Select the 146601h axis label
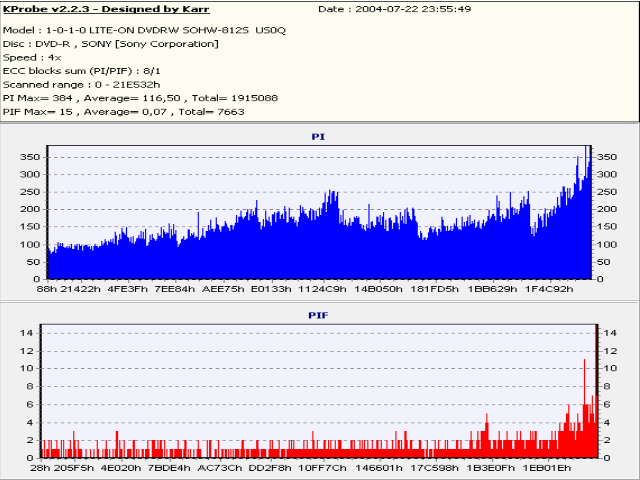Image resolution: width=640 pixels, height=480 pixels. coord(378,468)
